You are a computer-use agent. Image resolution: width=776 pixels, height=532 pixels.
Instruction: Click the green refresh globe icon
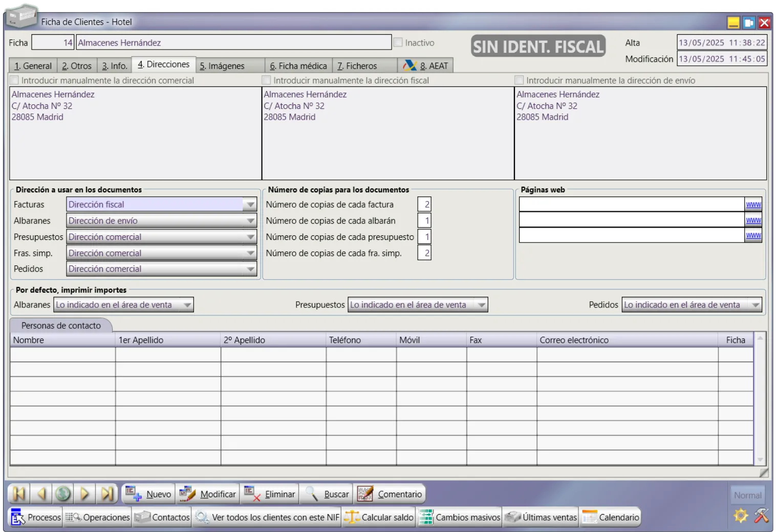63,494
